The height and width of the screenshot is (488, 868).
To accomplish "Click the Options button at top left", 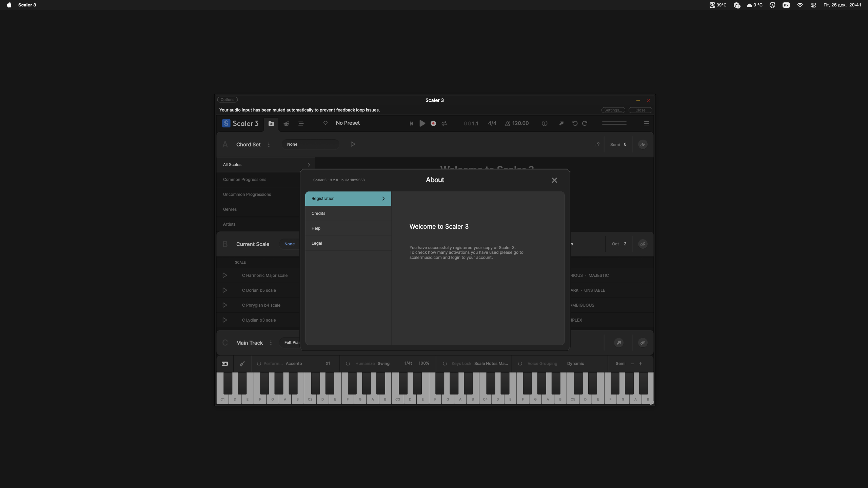I will pyautogui.click(x=227, y=100).
